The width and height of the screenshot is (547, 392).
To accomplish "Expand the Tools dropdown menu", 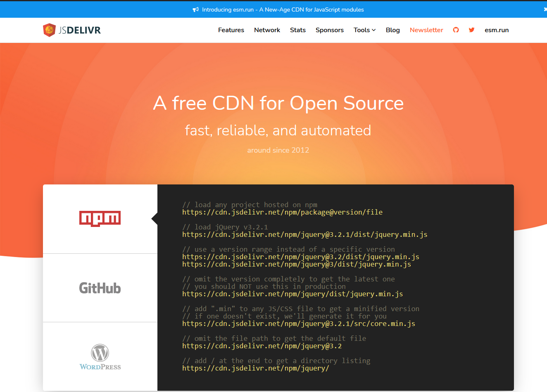I will pos(364,30).
